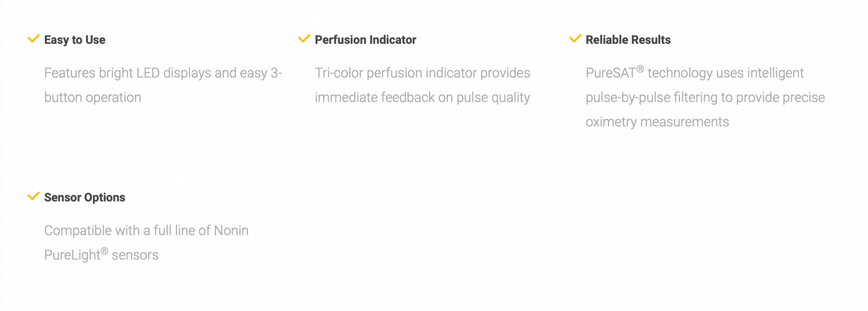
Task: Select the Easy to Use heading
Action: pos(74,40)
